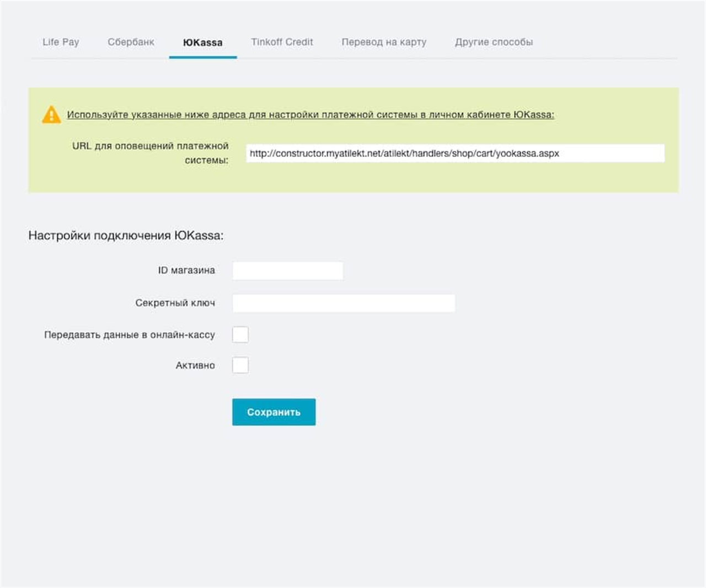Click into the Секретный ключ field
The image size is (706, 588).
(344, 303)
